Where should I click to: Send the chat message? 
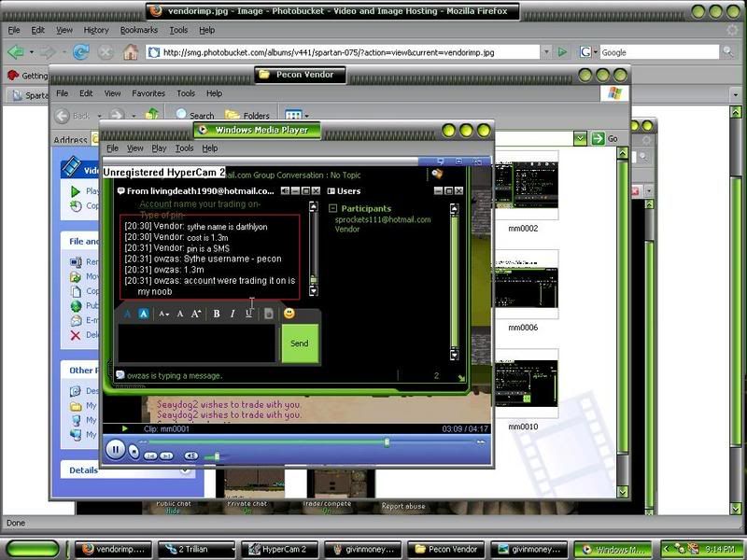[300, 343]
